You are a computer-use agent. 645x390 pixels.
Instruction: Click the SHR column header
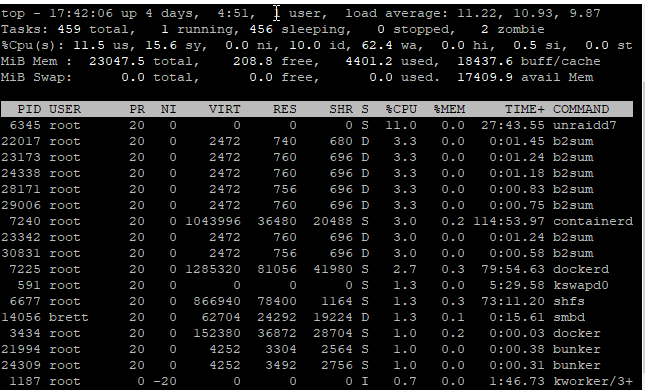click(x=341, y=109)
